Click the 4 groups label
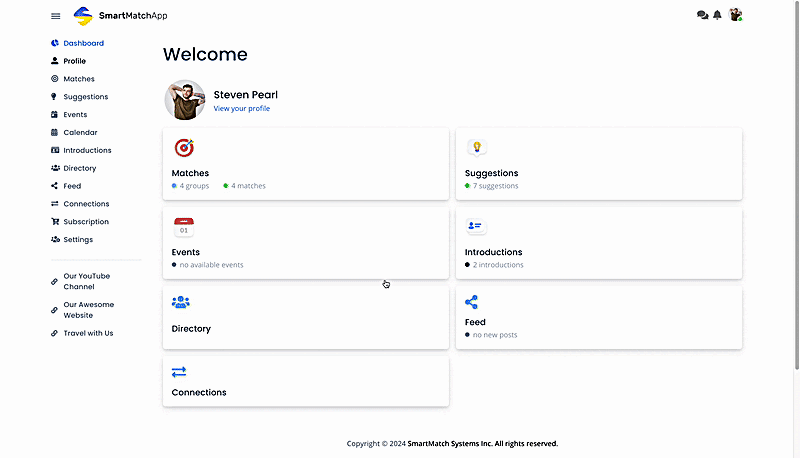Viewport: 800px width, 458px height. (194, 186)
